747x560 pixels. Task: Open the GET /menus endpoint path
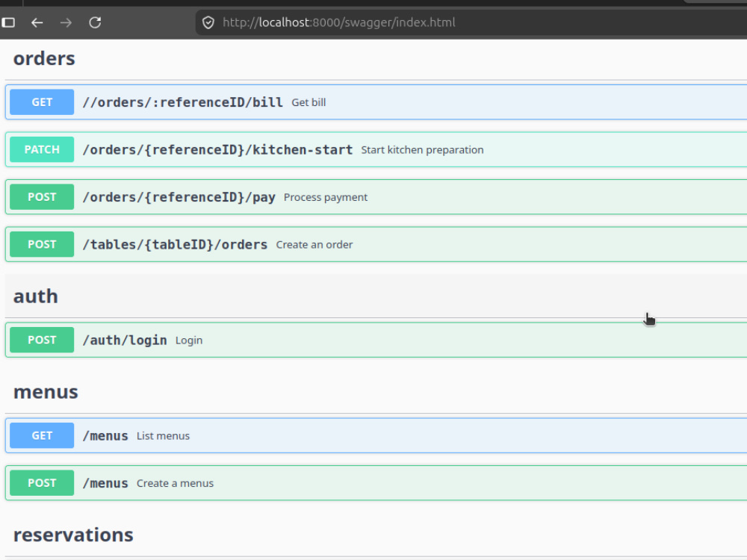pyautogui.click(x=105, y=436)
